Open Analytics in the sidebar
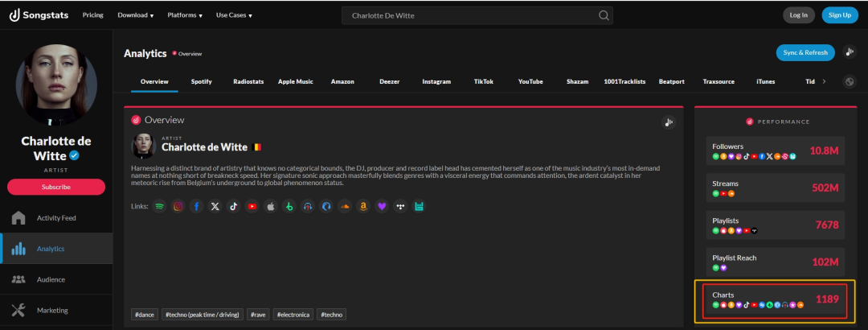This screenshot has height=330, width=868. point(56,249)
